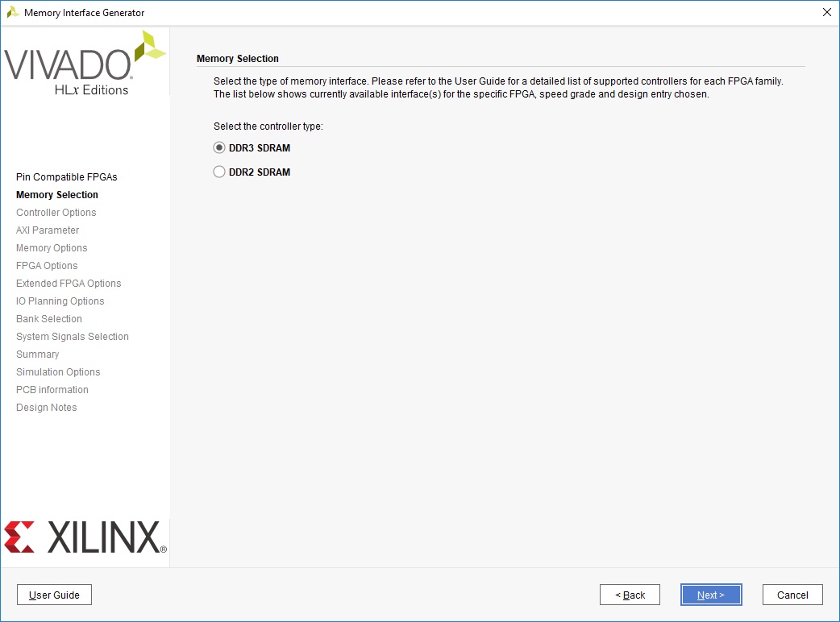
Task: Open the Pin Compatible FPGAs step
Action: click(66, 177)
